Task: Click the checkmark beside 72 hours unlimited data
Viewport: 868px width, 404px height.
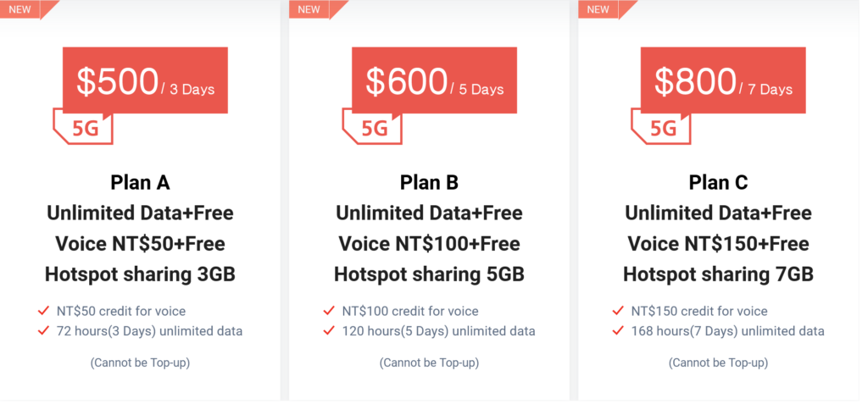Action: (x=43, y=330)
